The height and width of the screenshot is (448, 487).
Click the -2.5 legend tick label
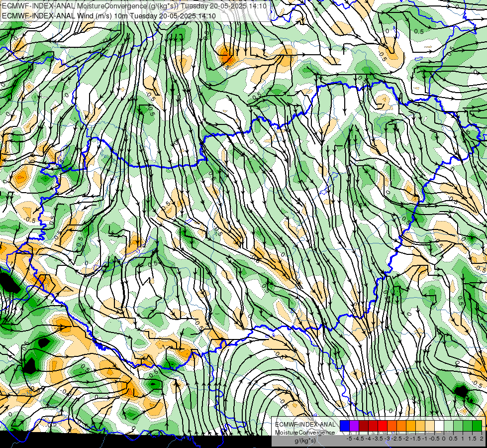396,439
